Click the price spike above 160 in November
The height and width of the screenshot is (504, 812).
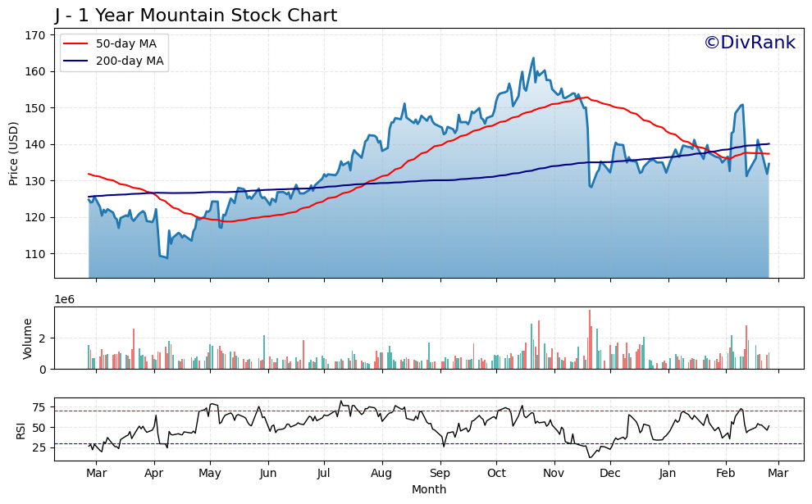point(535,57)
